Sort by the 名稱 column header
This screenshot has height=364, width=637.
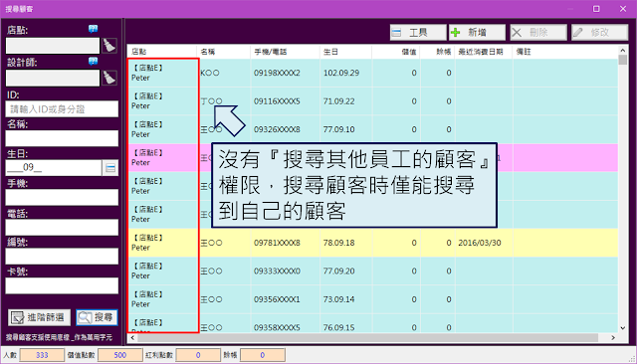(223, 52)
